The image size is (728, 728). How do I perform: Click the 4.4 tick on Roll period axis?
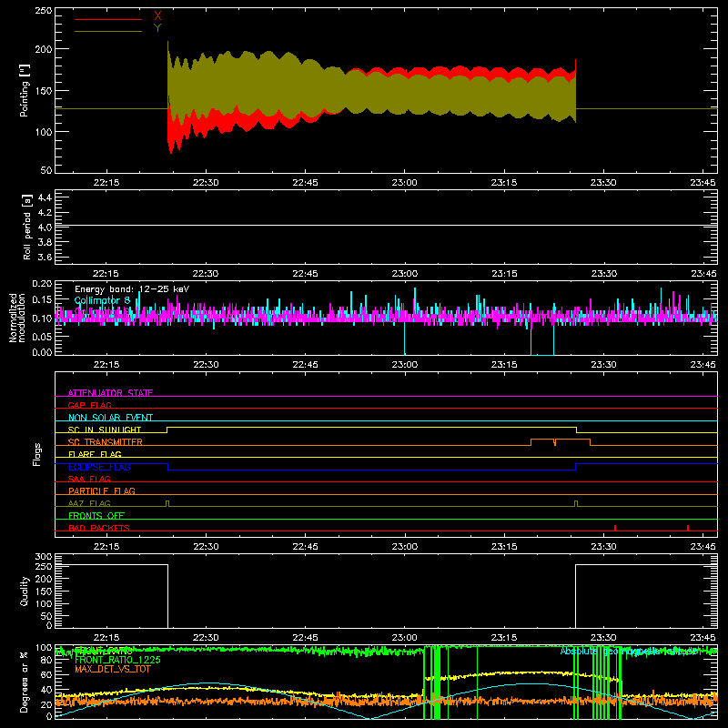tap(45, 197)
